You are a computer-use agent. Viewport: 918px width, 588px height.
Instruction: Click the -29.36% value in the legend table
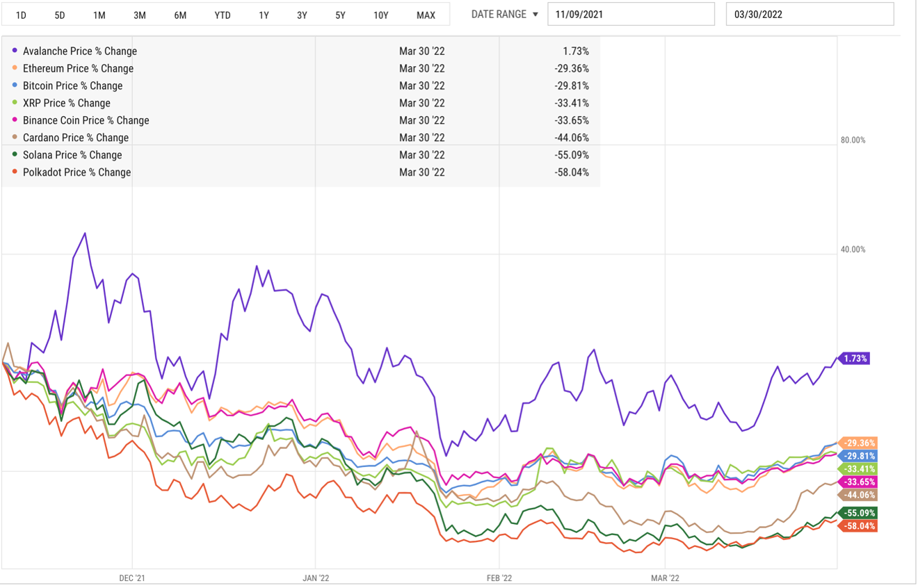572,69
